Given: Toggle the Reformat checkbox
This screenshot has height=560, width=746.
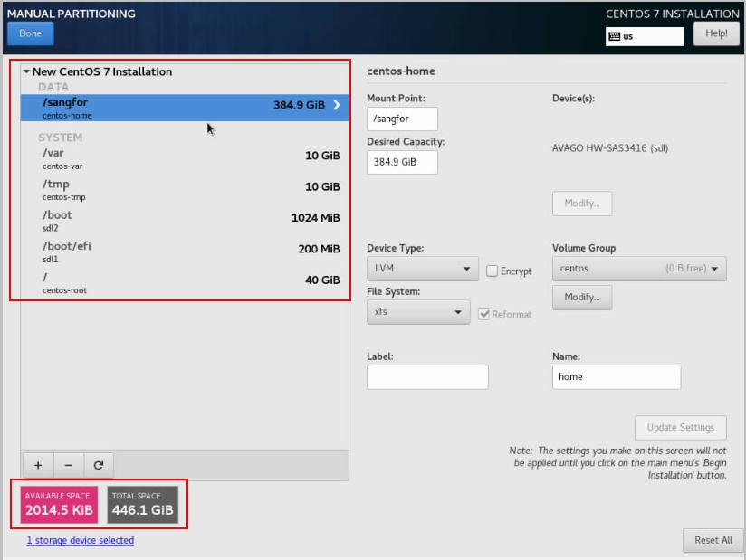Looking at the screenshot, I should pyautogui.click(x=484, y=314).
